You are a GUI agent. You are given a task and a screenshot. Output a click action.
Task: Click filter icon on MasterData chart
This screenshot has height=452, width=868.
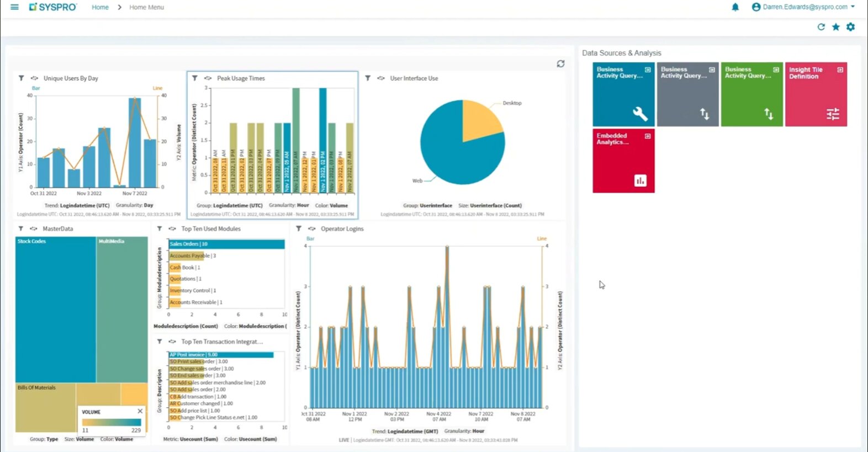(21, 228)
